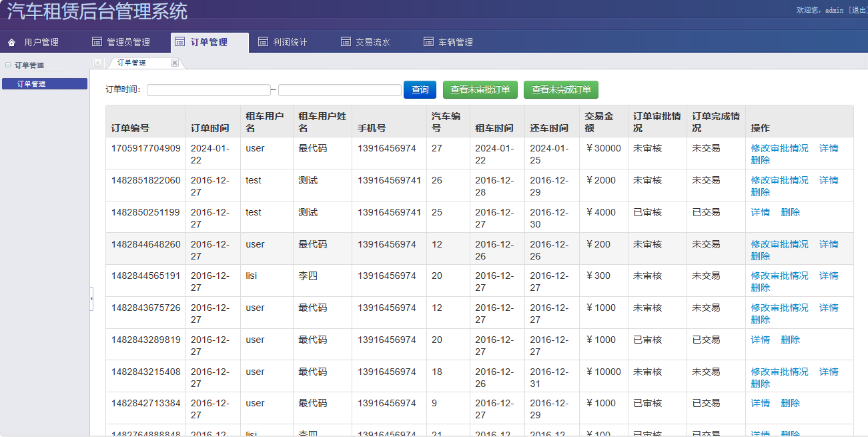Viewport: 868px width, 437px height.
Task: Close the 订单管理 content tab
Action: pos(174,61)
